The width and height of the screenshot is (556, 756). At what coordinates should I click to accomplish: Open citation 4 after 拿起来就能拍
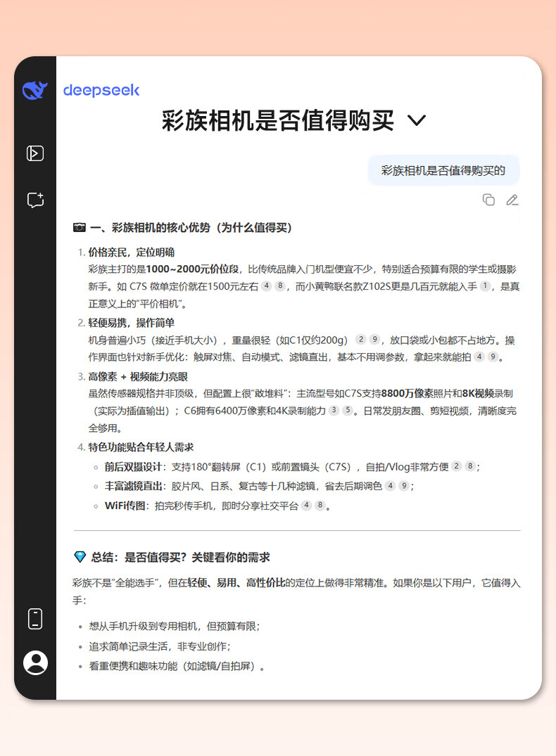point(479,357)
